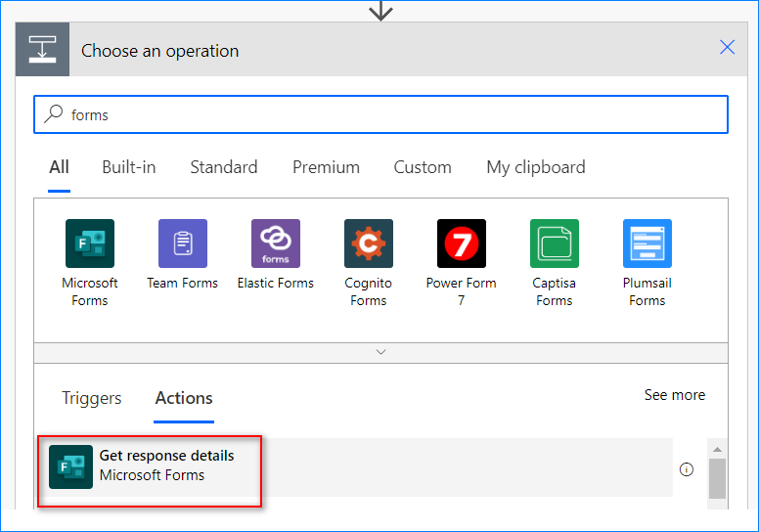Show the Triggers list
The image size is (759, 532).
tap(92, 398)
